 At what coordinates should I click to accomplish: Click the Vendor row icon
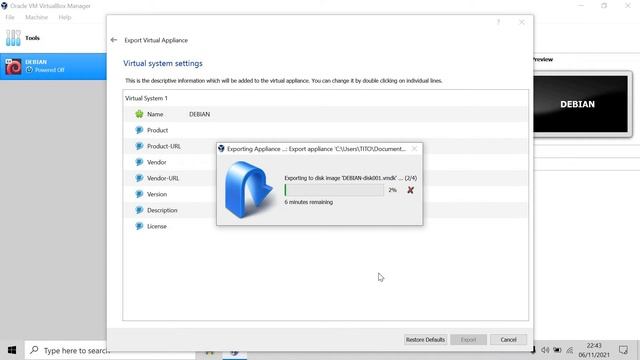(139, 162)
